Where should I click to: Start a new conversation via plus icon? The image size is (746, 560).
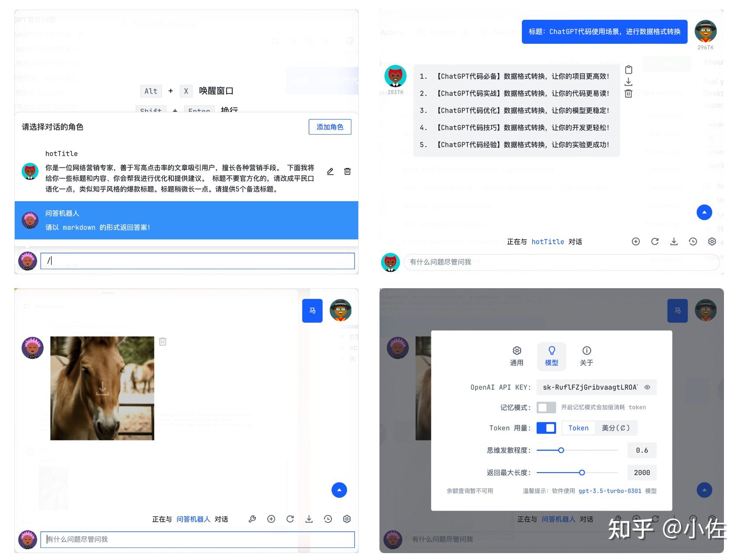coord(271,519)
